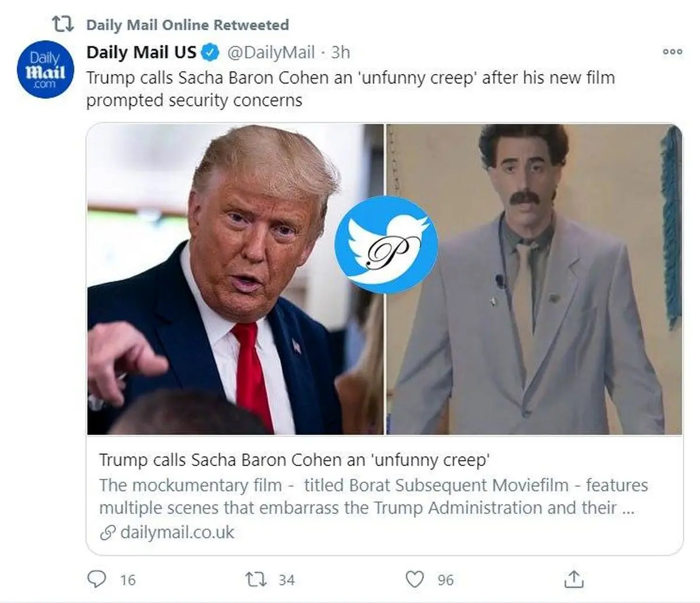Click the card headline about 'unfunny creep'
The width and height of the screenshot is (700, 603).
coord(294,460)
